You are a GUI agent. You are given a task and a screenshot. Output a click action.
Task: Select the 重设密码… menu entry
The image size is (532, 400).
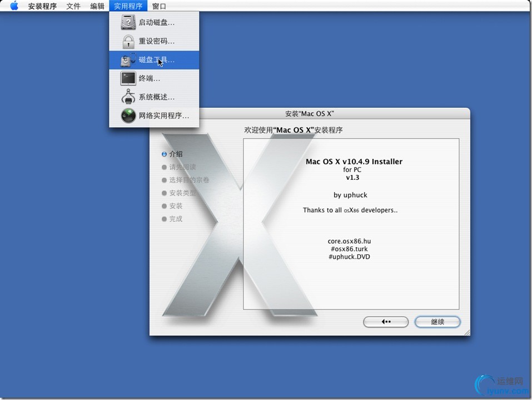click(154, 41)
